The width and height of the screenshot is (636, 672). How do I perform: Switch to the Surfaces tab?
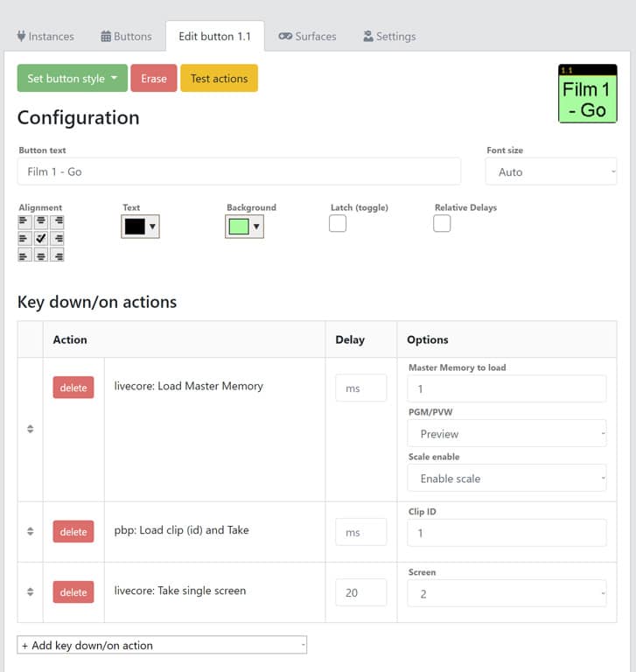307,37
